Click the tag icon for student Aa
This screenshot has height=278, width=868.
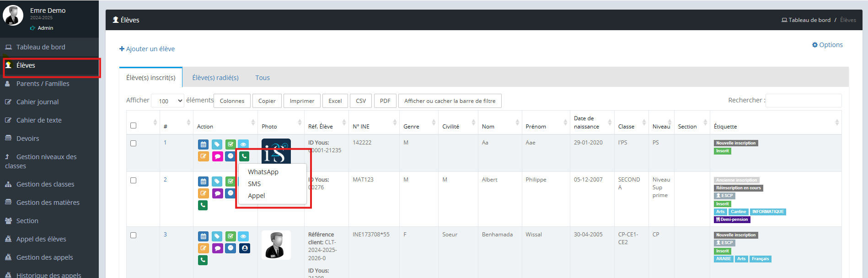pyautogui.click(x=217, y=144)
